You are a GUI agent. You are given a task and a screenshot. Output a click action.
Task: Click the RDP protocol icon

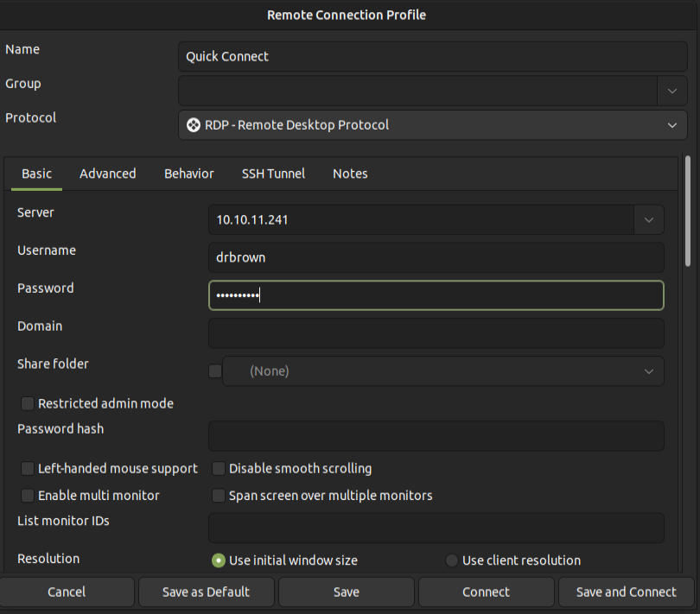(x=194, y=125)
